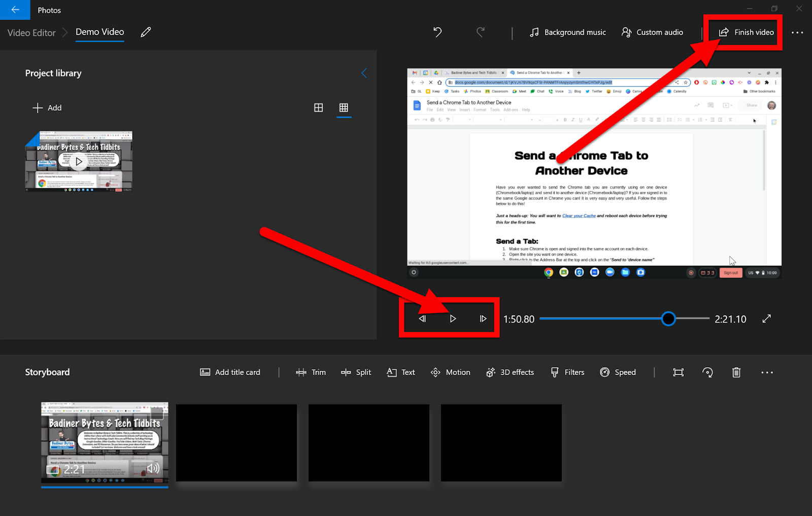The height and width of the screenshot is (516, 812).
Task: Undo the last edit
Action: click(x=437, y=32)
